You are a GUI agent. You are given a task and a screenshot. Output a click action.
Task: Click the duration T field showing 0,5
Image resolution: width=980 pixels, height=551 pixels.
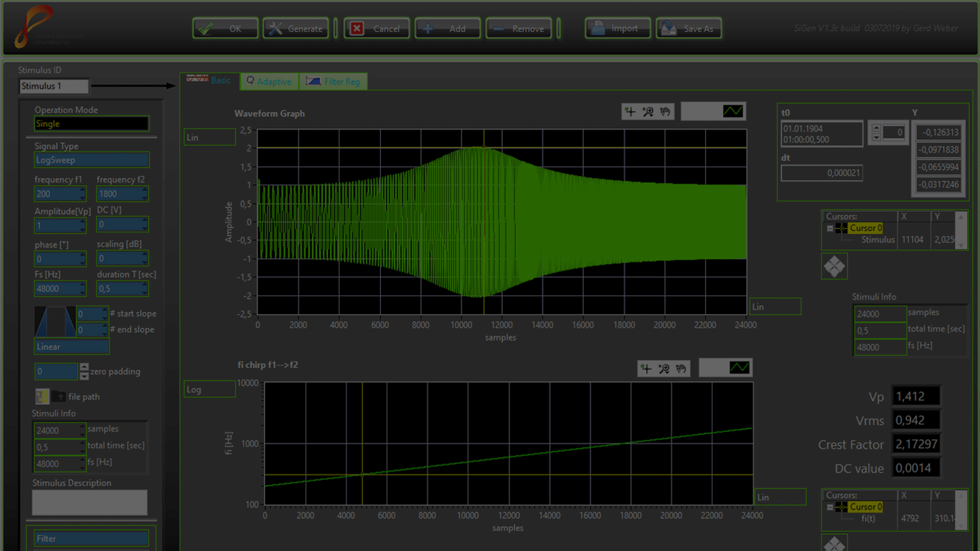[x=123, y=288]
